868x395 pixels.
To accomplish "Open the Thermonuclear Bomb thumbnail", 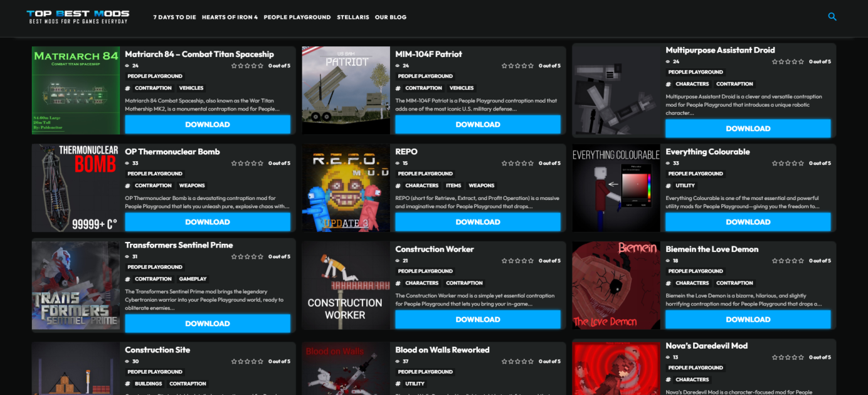I will 76,188.
